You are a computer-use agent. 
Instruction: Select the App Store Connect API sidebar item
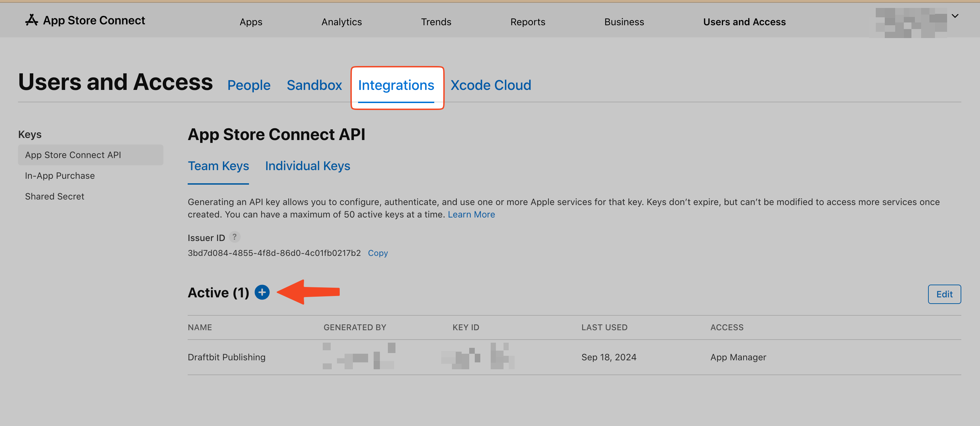coord(73,155)
